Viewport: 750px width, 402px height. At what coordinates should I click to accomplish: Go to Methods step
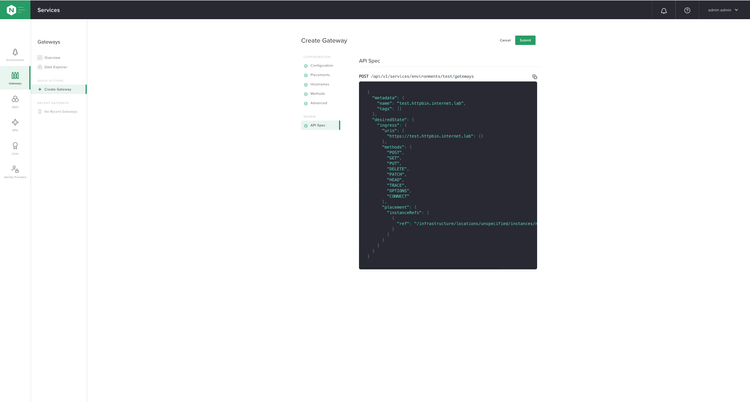coord(314,94)
